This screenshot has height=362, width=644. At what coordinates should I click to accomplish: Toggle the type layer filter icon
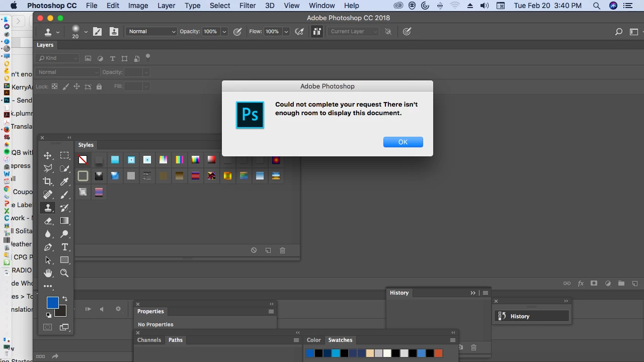(112, 58)
